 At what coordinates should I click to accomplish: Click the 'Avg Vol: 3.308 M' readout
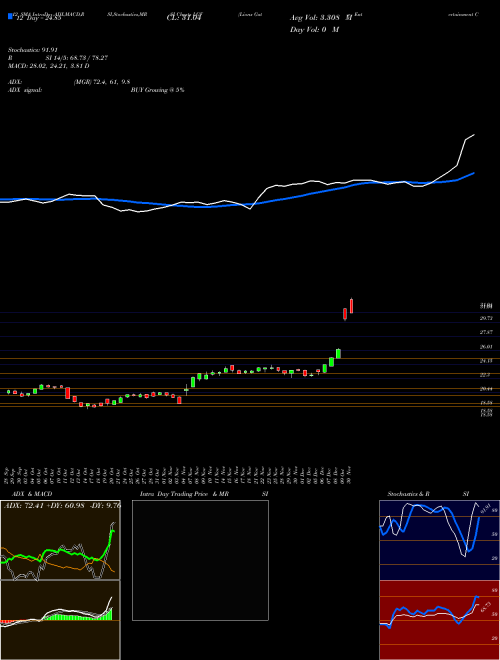[x=321, y=18]
